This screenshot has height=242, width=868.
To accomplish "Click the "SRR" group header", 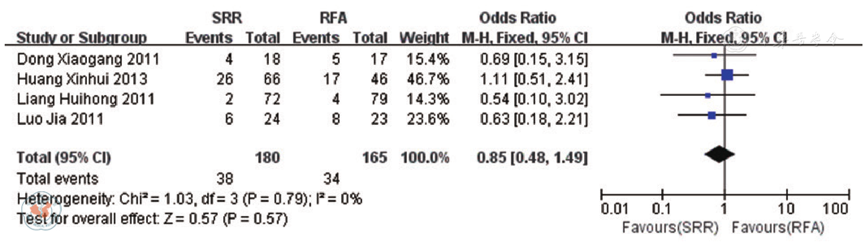I will click(227, 18).
